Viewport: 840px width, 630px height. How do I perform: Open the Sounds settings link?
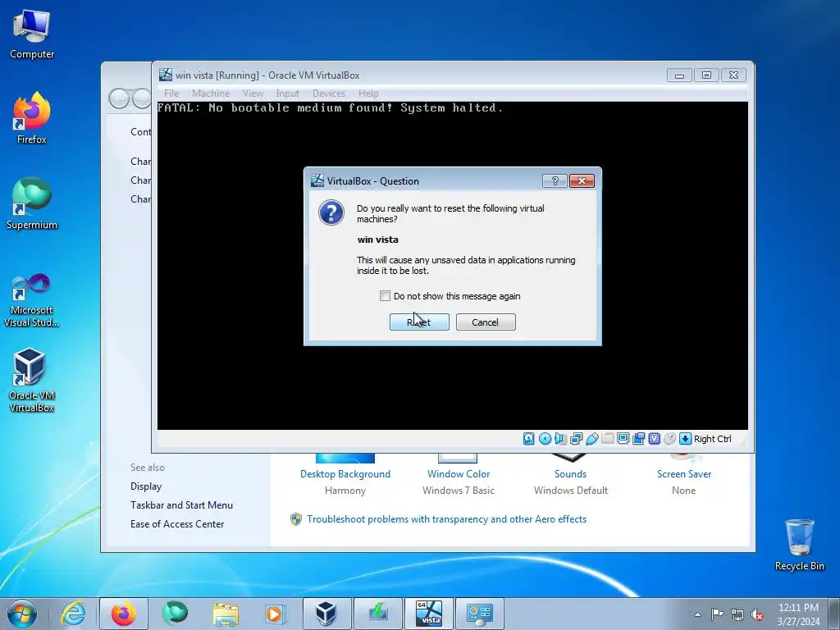coord(571,474)
